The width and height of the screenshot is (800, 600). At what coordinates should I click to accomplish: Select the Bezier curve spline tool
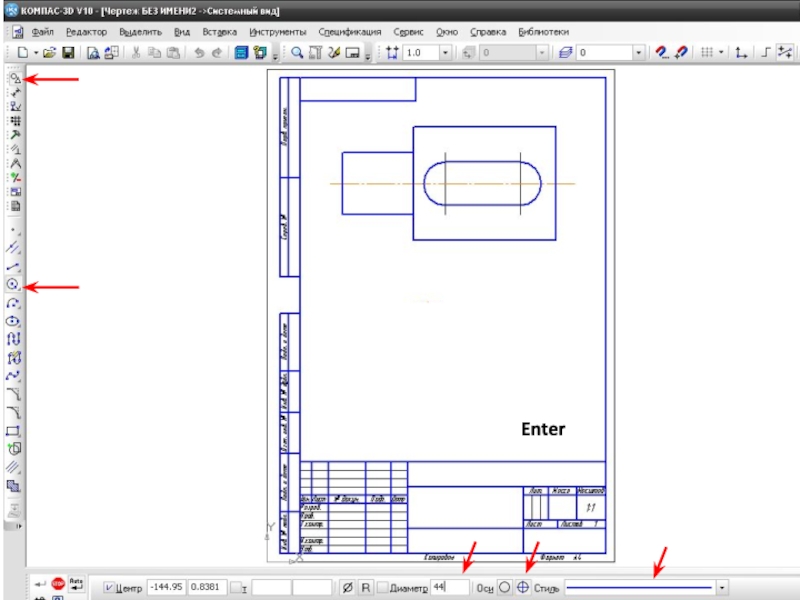click(13, 376)
